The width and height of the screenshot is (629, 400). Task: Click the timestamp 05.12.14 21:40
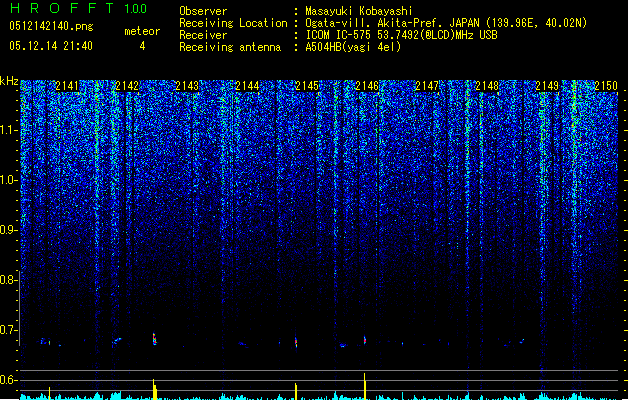coord(51,46)
